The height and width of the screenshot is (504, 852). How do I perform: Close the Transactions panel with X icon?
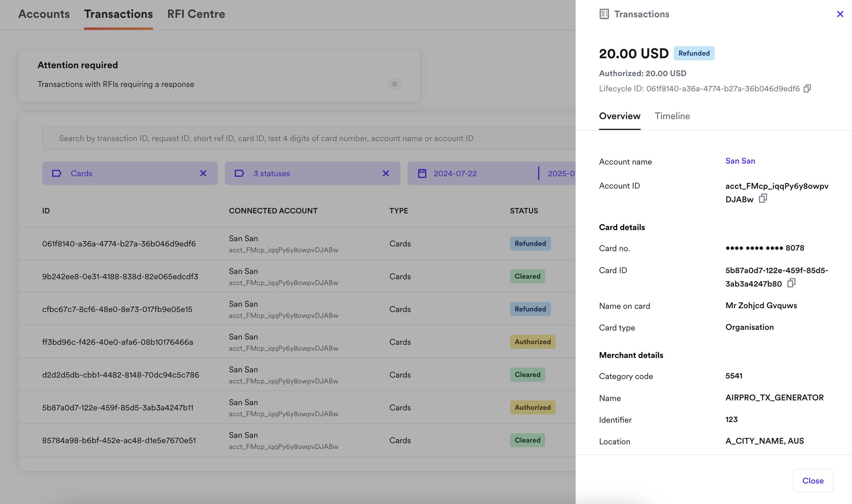point(840,14)
